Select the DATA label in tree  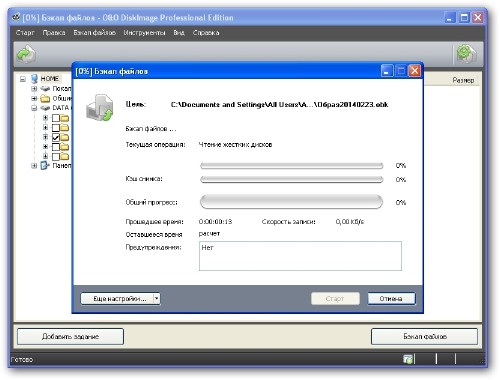tap(61, 108)
